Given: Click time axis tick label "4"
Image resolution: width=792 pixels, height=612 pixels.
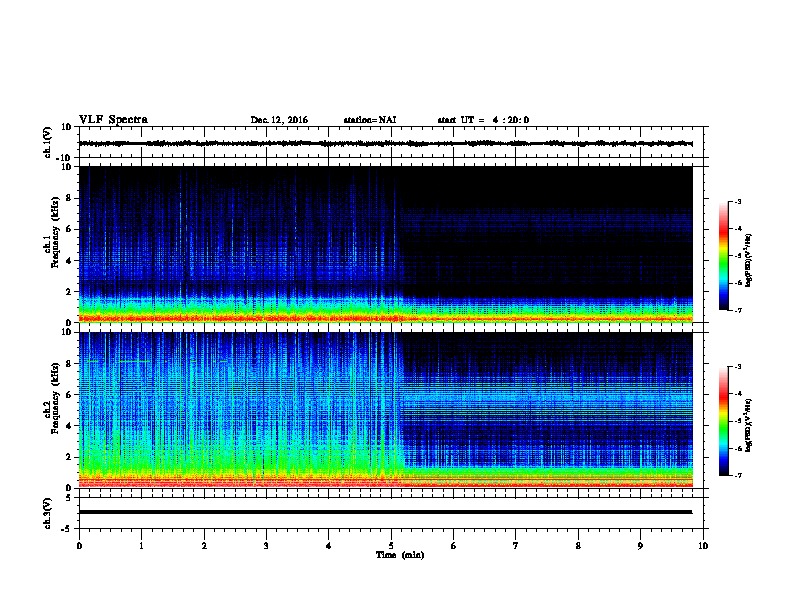Looking at the screenshot, I should tap(329, 546).
